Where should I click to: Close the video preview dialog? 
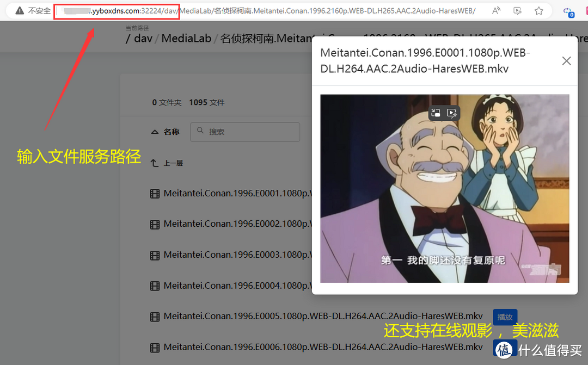pyautogui.click(x=566, y=61)
